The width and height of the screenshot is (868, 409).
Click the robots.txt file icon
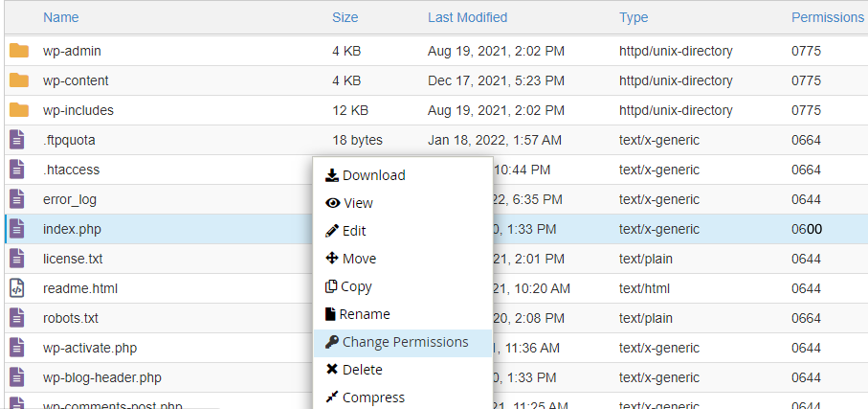coord(16,318)
